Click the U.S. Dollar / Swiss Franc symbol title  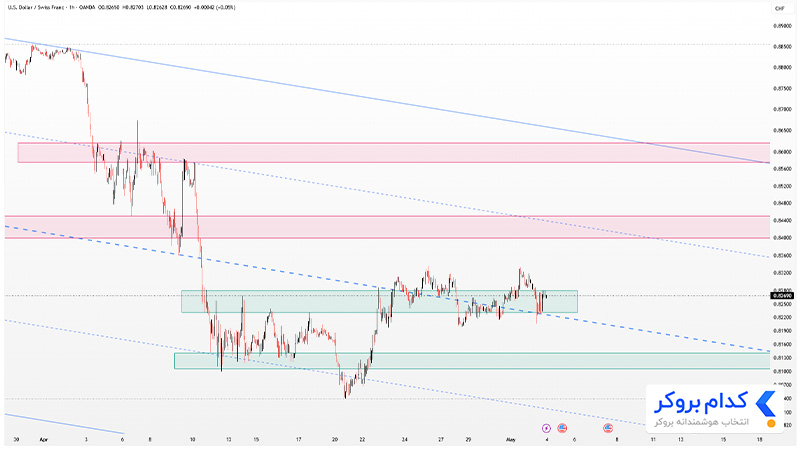coord(35,8)
